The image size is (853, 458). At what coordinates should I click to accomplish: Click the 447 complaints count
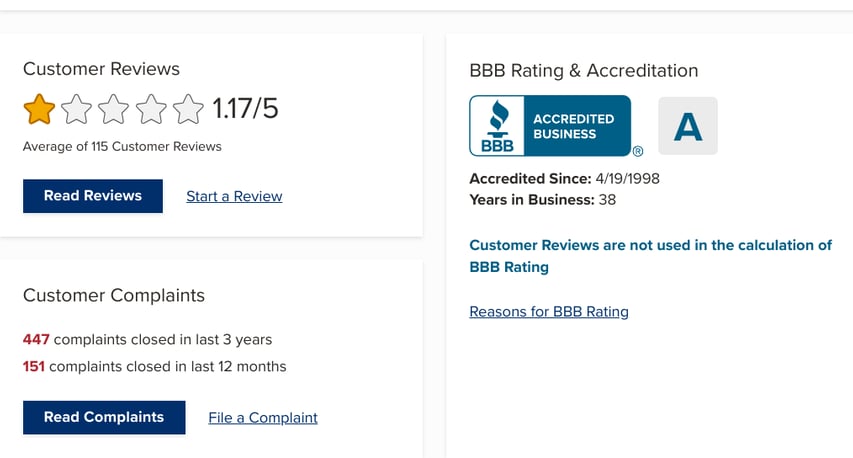pyautogui.click(x=36, y=340)
